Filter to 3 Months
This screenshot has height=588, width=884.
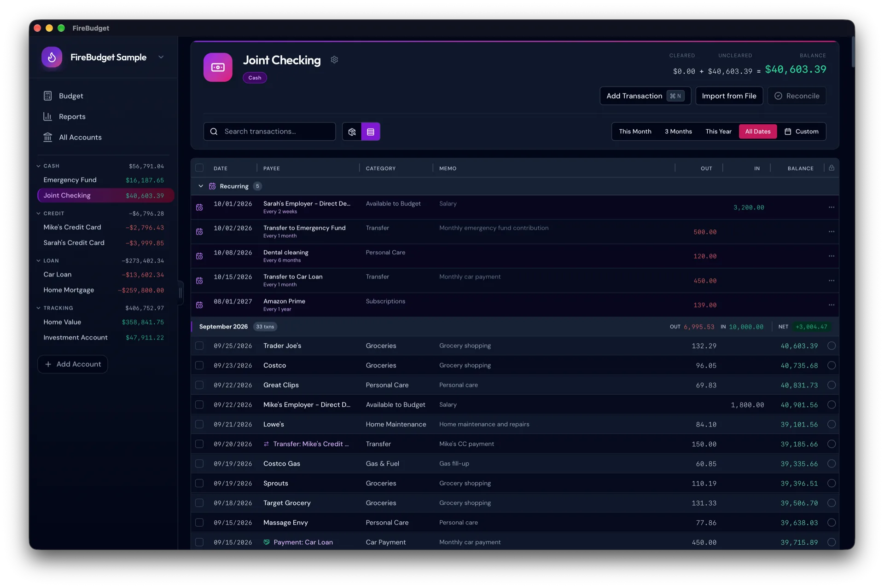(678, 132)
